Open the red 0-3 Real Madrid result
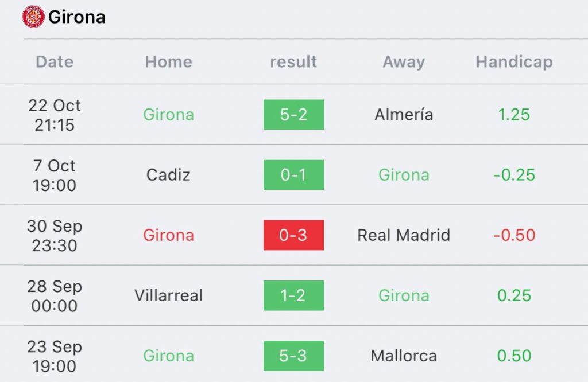 [x=293, y=235]
